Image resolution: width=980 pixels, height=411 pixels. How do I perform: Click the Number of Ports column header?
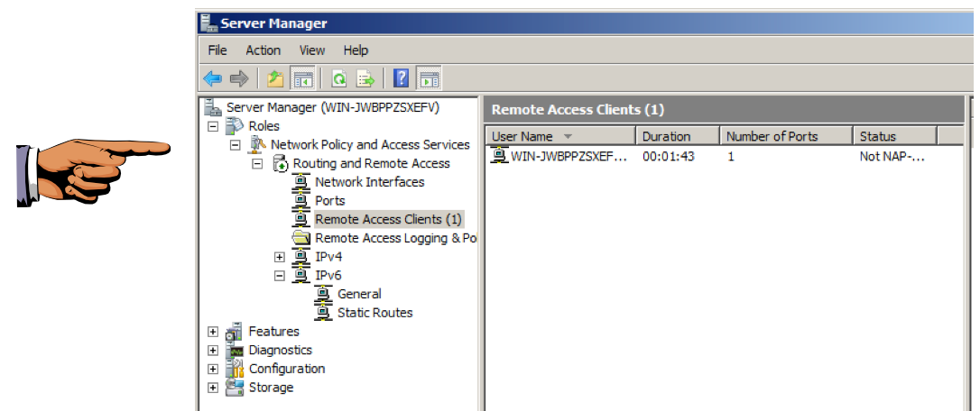click(x=772, y=137)
